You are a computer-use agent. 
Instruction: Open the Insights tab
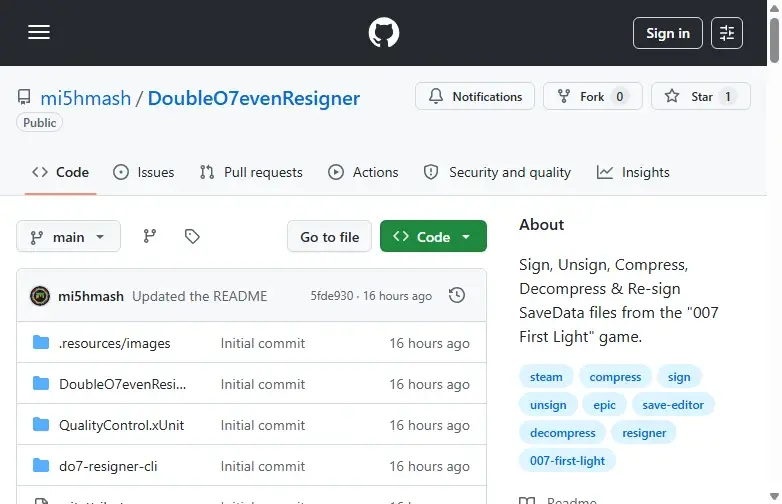click(633, 172)
